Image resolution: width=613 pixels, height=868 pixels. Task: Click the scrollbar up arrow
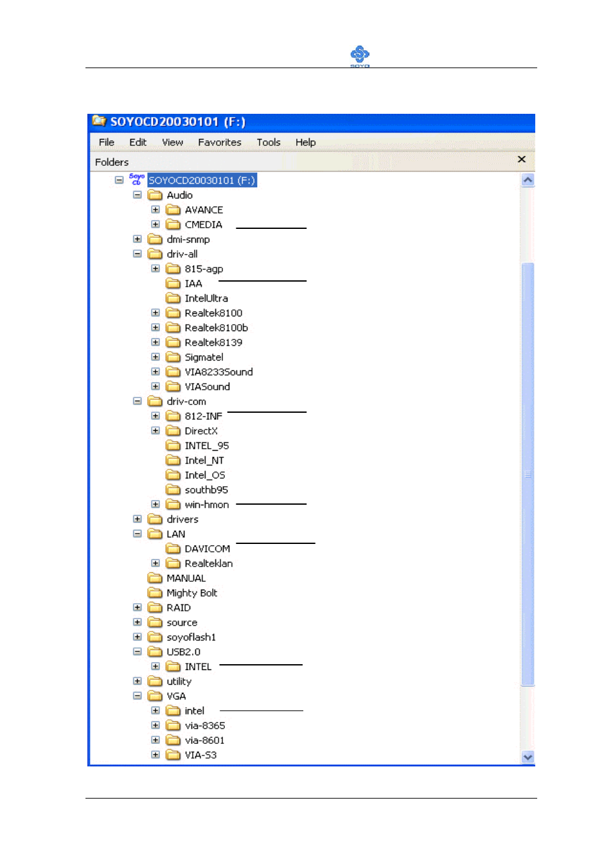[x=528, y=180]
